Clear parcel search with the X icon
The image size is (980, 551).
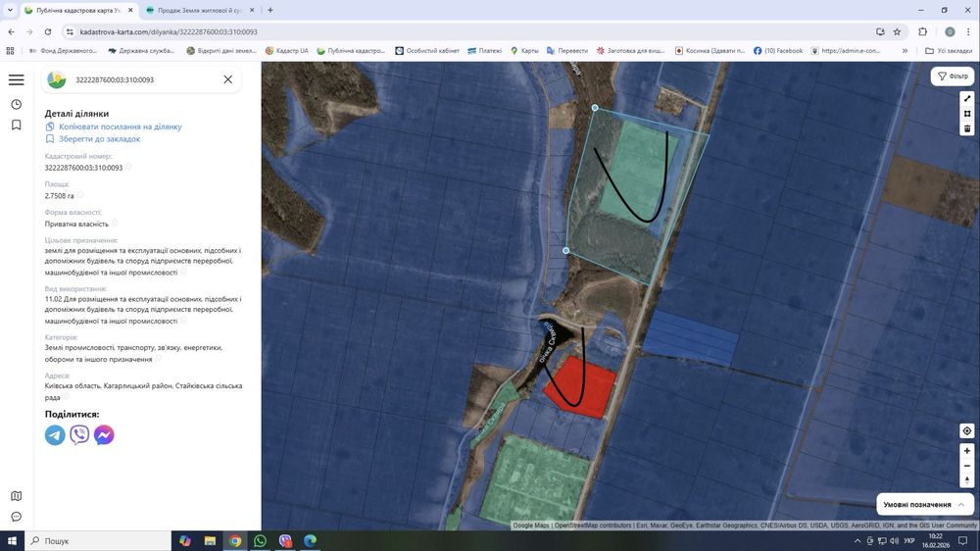(228, 79)
